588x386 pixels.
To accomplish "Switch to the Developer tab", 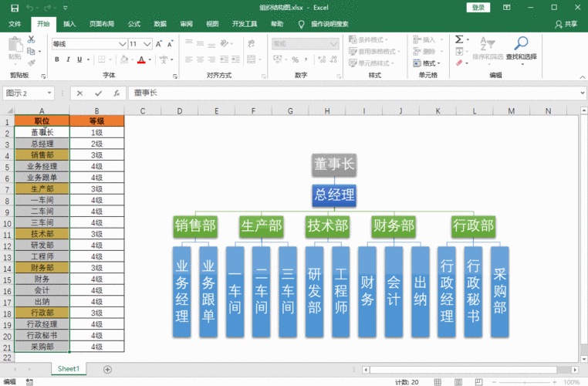I will (245, 24).
